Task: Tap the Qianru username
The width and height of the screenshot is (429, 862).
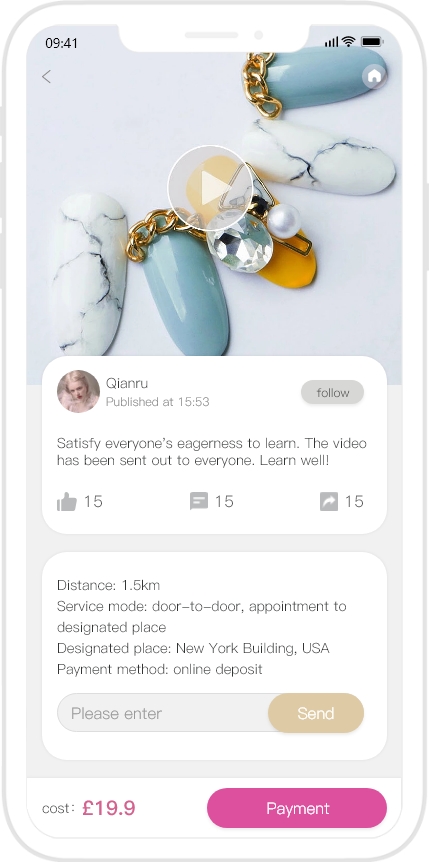Action: 127,383
